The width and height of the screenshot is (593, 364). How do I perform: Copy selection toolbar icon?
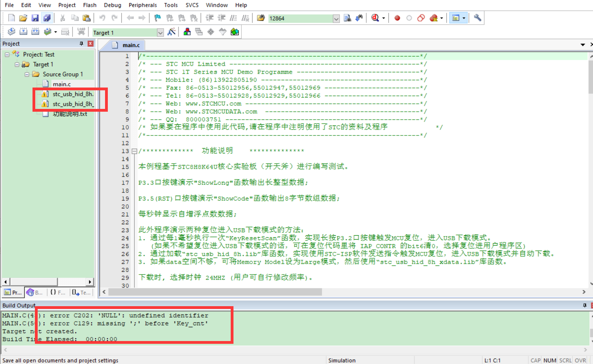pyautogui.click(x=75, y=18)
